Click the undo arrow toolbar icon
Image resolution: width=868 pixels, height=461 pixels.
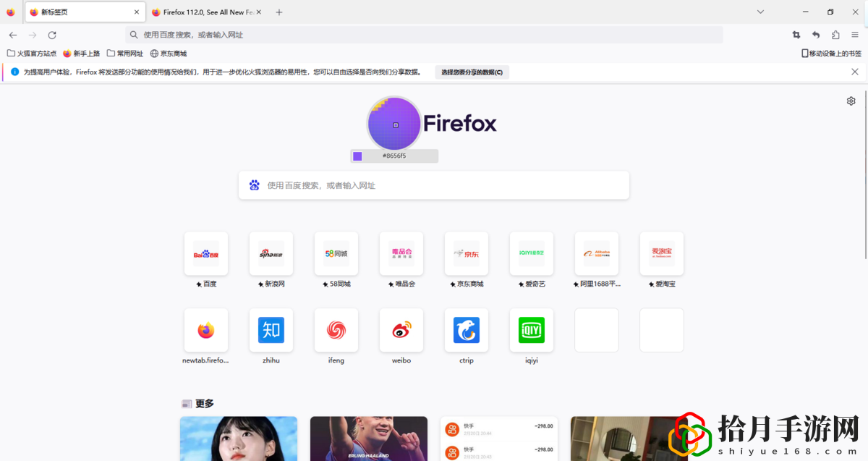click(816, 35)
